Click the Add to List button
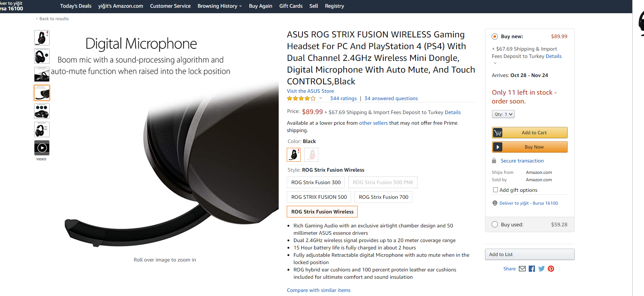644x296 pixels. pyautogui.click(x=529, y=255)
